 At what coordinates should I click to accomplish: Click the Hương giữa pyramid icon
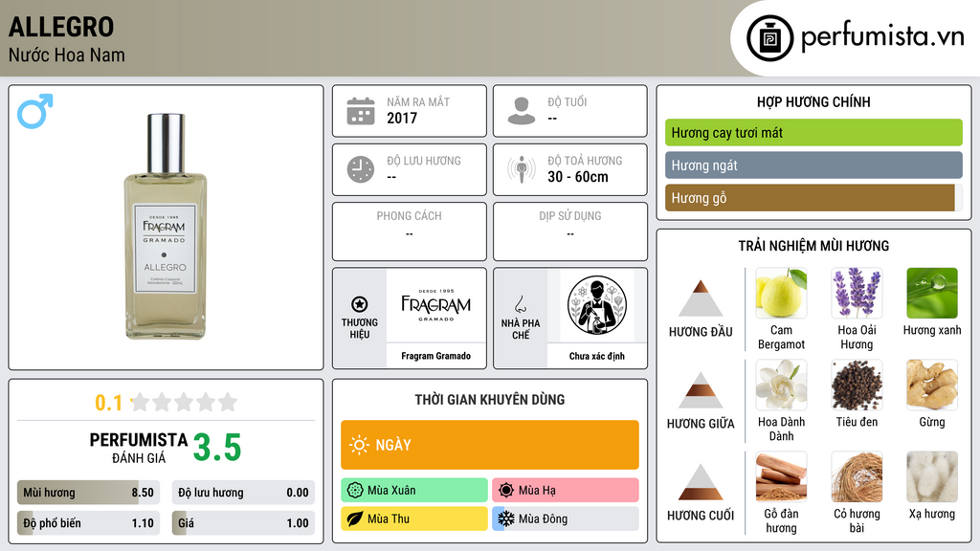pyautogui.click(x=701, y=390)
